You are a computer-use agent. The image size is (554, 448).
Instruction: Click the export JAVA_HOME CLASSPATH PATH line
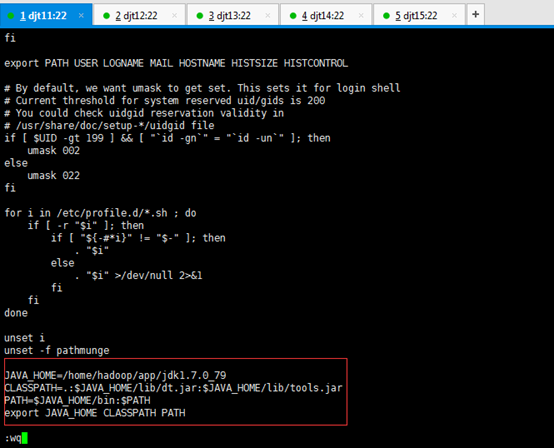[x=95, y=413]
